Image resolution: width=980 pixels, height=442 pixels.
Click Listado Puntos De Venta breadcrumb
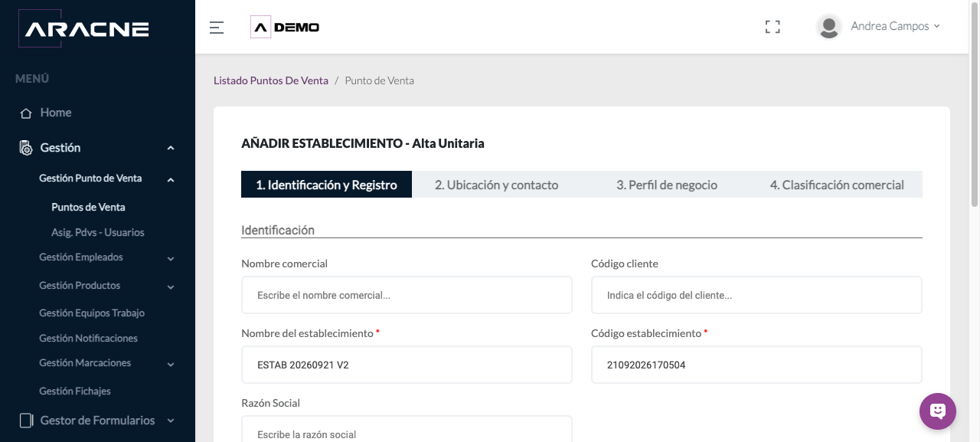271,80
